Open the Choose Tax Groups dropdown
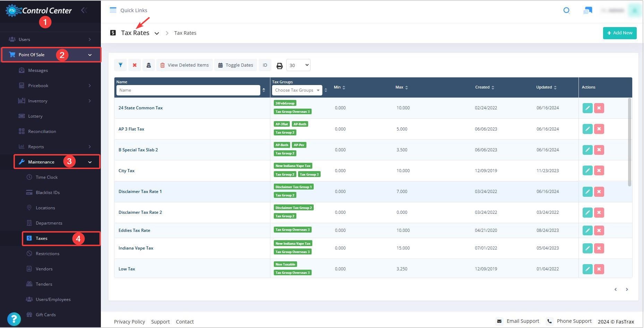This screenshot has height=328, width=644. point(297,90)
